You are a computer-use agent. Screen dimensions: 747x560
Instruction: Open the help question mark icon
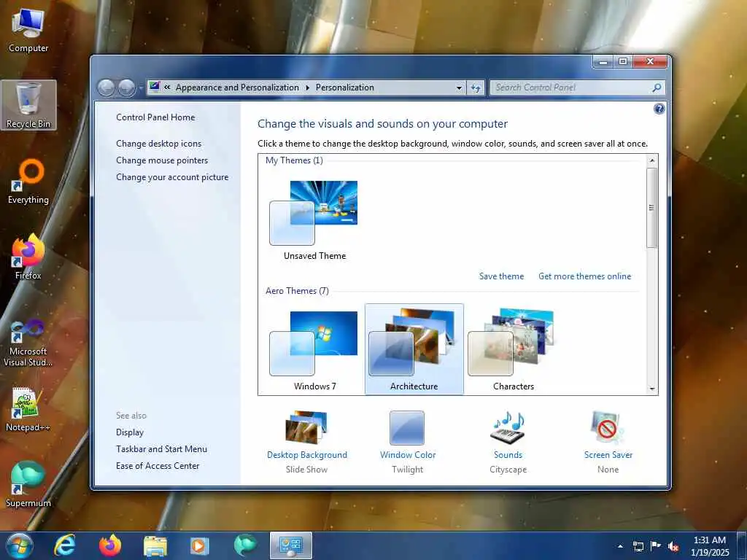click(659, 109)
